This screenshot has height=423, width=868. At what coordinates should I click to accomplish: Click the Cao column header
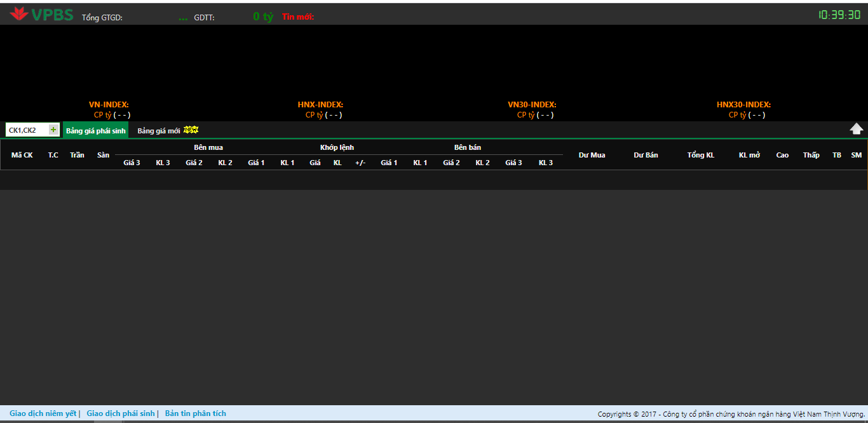point(782,155)
